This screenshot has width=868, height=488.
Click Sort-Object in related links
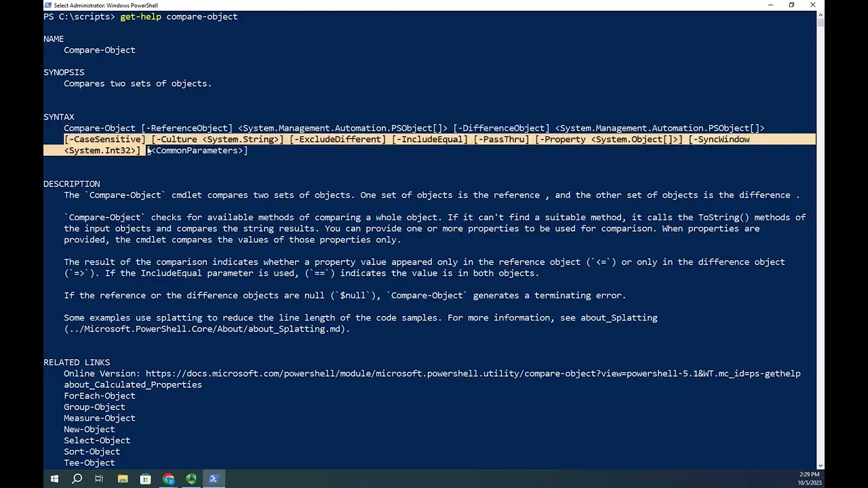(x=92, y=451)
